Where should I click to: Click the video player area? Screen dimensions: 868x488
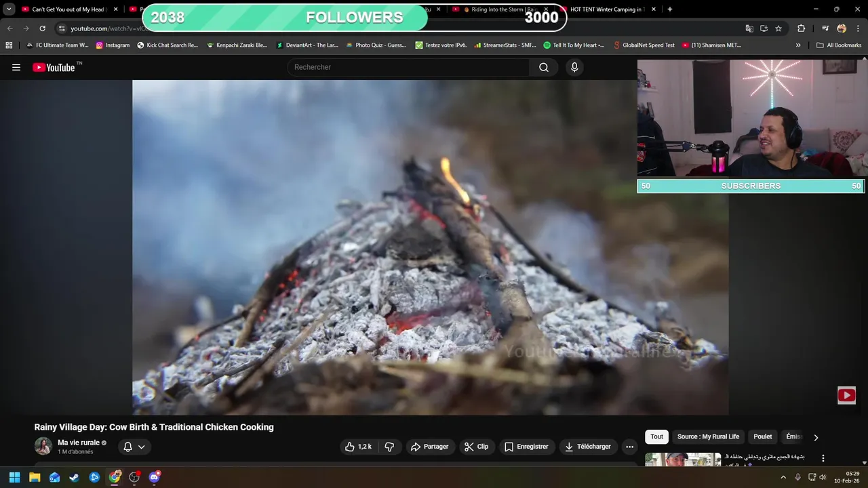click(x=430, y=247)
